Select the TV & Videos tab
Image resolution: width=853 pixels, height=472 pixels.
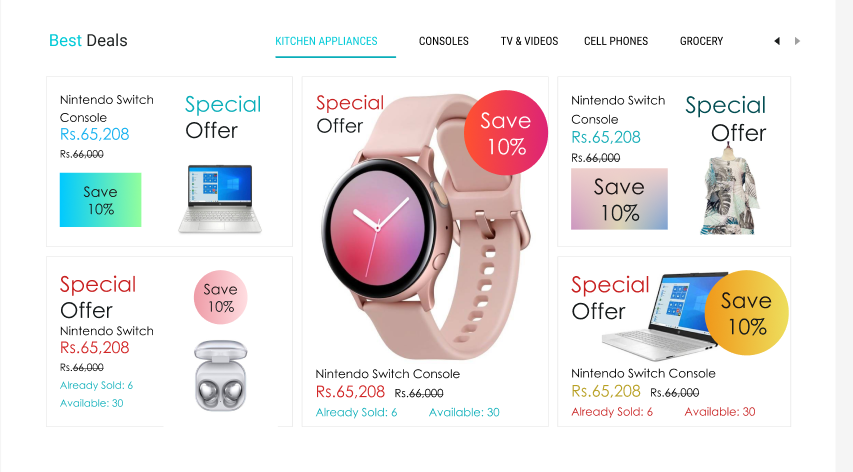(529, 41)
